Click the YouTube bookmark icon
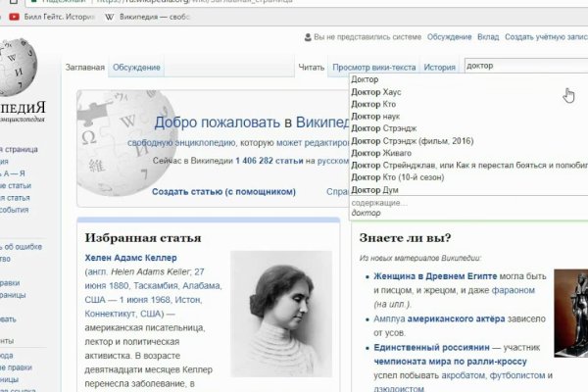Screen dimensions: 588x392 tap(7, 17)
